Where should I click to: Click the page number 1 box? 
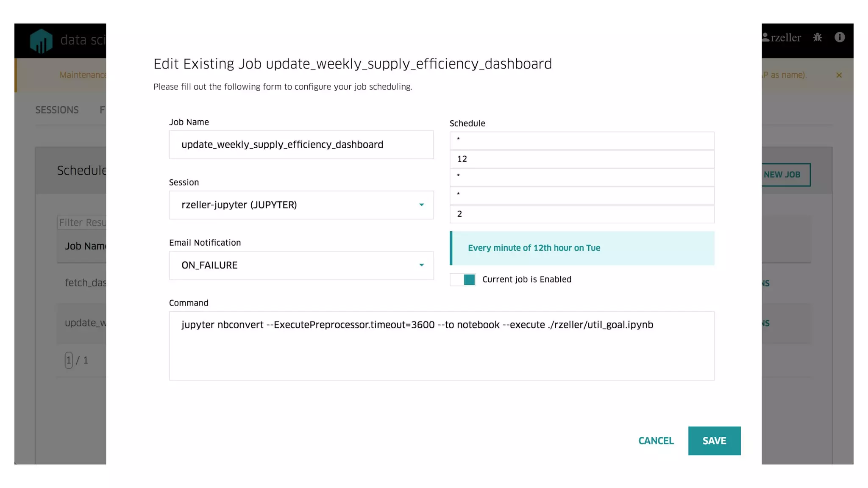(69, 360)
